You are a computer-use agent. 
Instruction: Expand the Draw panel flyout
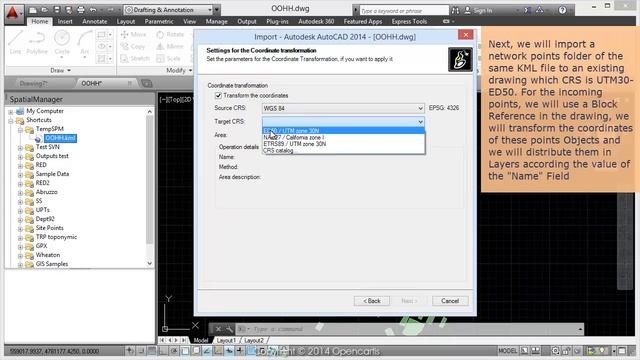point(60,71)
